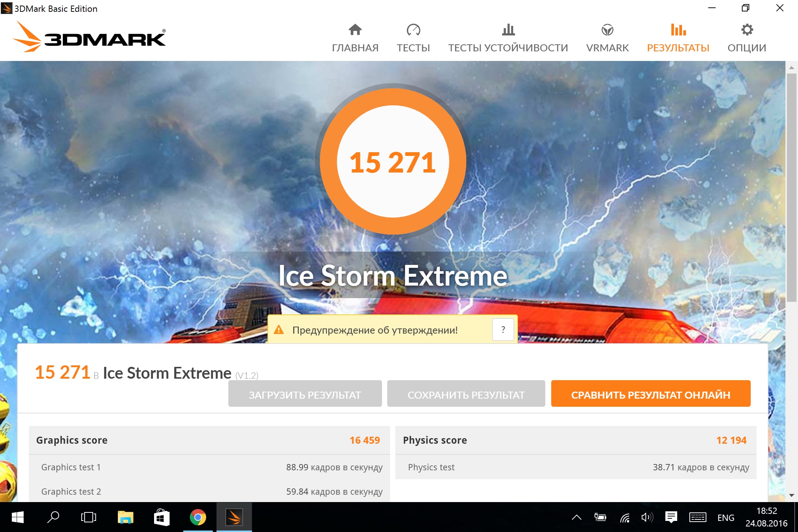
Task: Open File Explorer from the taskbar
Action: (125, 517)
